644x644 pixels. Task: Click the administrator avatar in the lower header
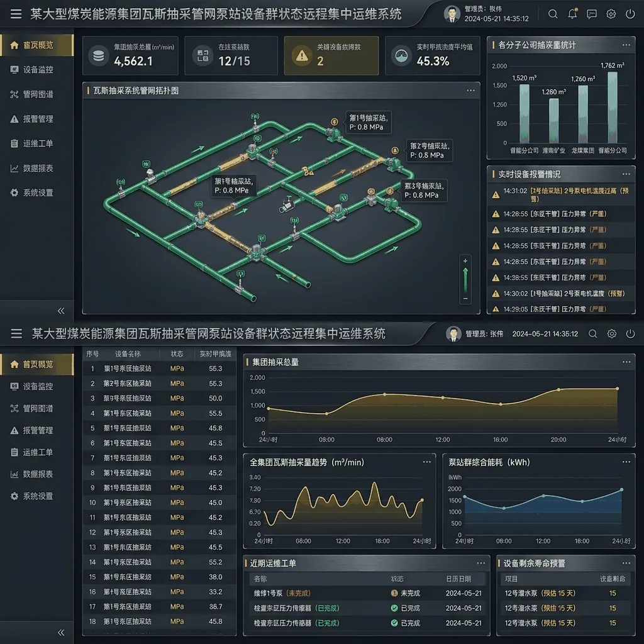coord(453,334)
